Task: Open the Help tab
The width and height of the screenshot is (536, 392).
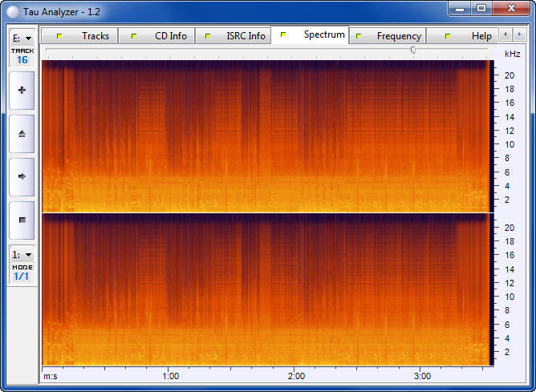Action: point(470,36)
